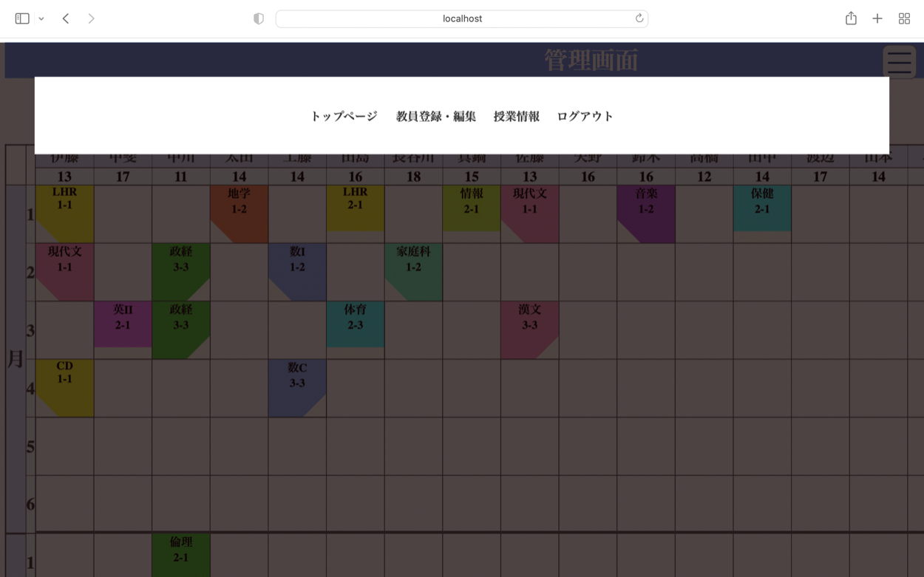The height and width of the screenshot is (577, 924).
Task: Select the teal 体育 2-3 class cell
Action: click(356, 324)
